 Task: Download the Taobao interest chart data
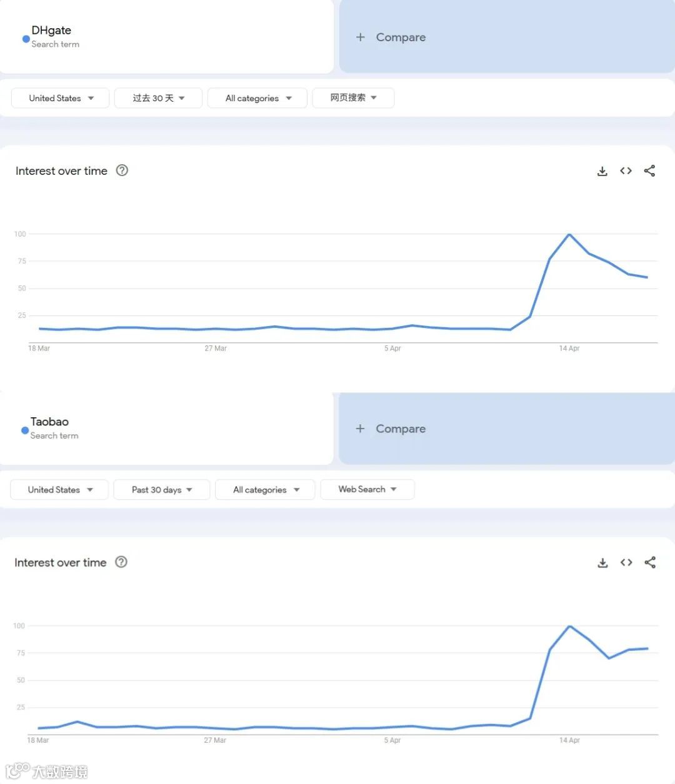[x=602, y=563]
